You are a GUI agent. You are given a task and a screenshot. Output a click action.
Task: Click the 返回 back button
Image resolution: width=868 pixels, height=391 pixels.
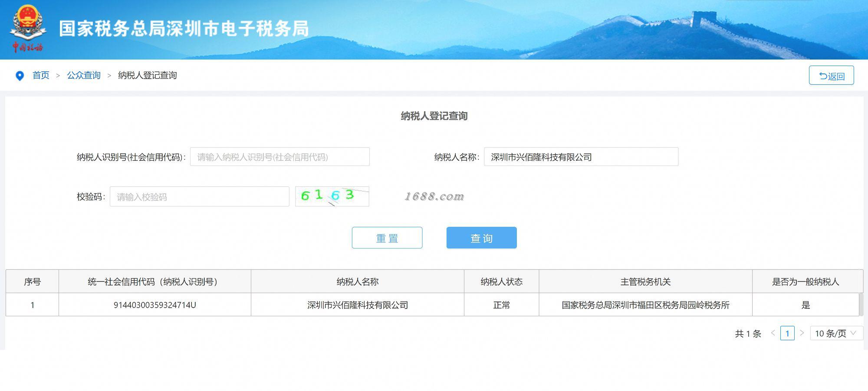tap(831, 76)
